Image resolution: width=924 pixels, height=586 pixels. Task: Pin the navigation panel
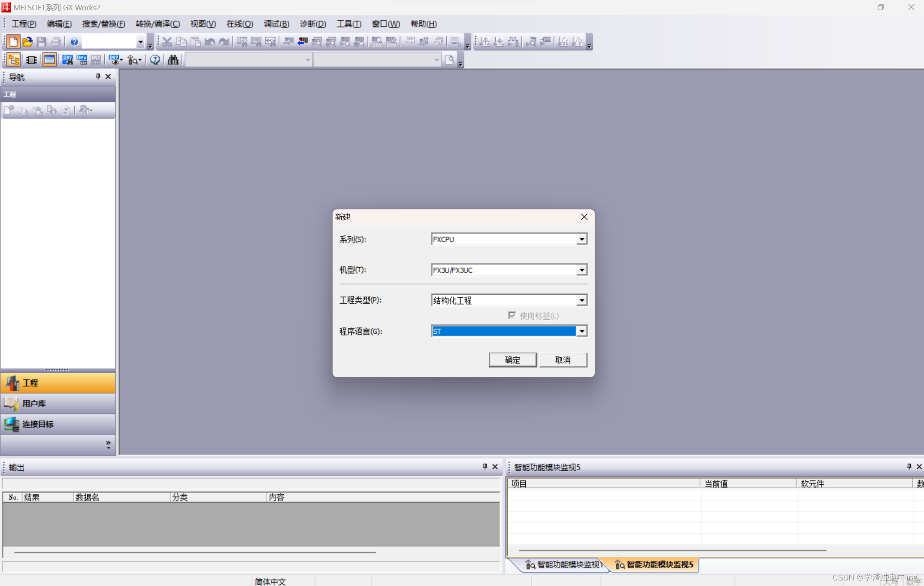point(98,76)
